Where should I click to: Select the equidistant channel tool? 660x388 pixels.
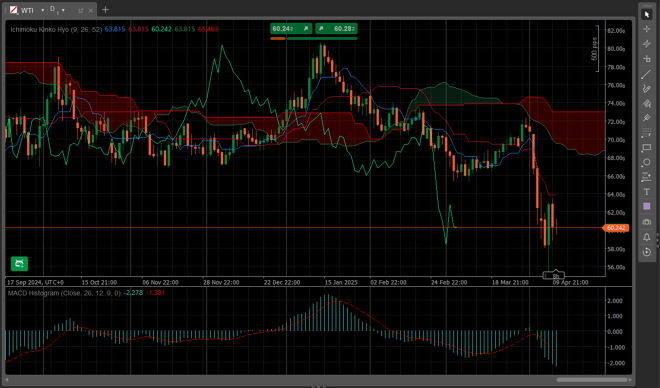point(647,104)
